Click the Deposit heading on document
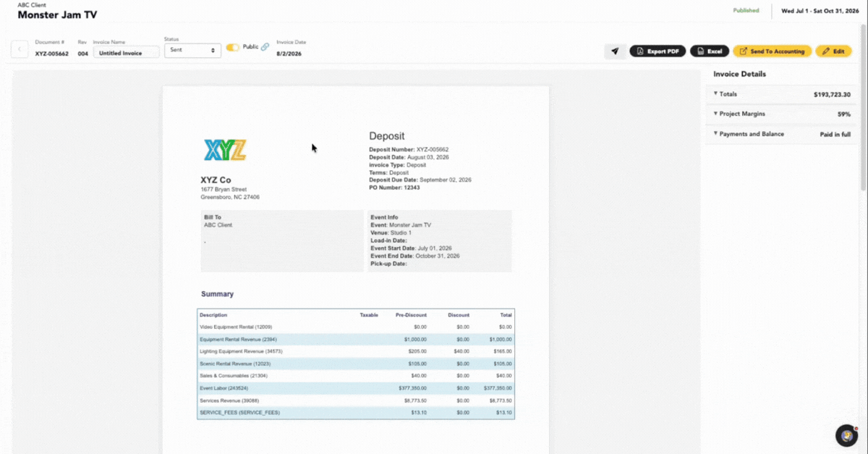The image size is (868, 454). point(387,136)
